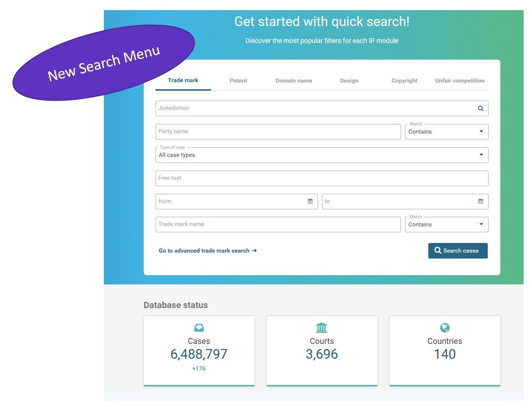Expand the Party name Match dropdown
This screenshot has height=405, width=532.
pyautogui.click(x=446, y=132)
